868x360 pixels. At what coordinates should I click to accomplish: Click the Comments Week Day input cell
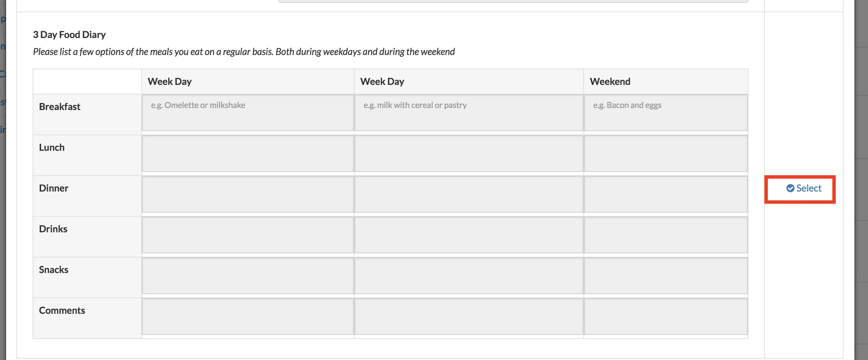(248, 317)
